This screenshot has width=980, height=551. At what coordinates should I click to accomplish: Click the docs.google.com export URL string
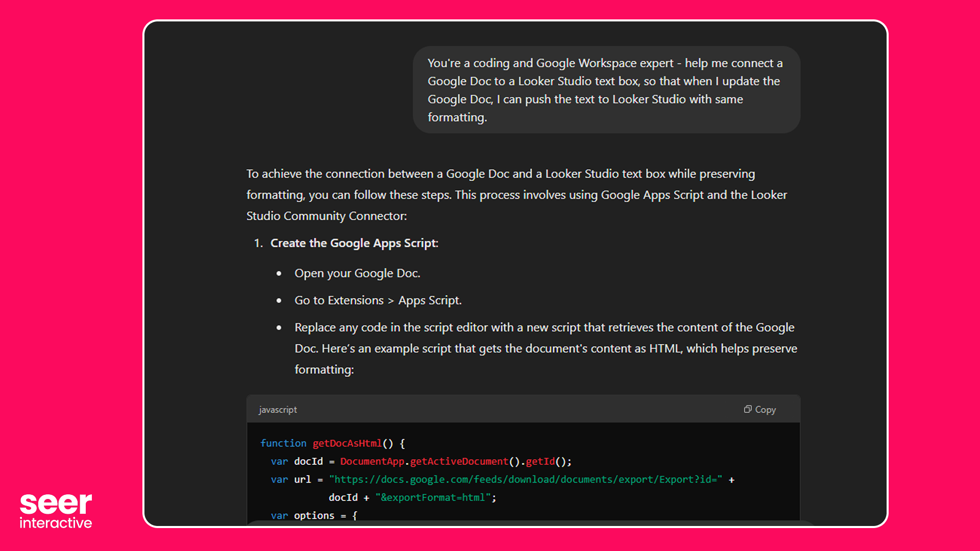coord(525,480)
